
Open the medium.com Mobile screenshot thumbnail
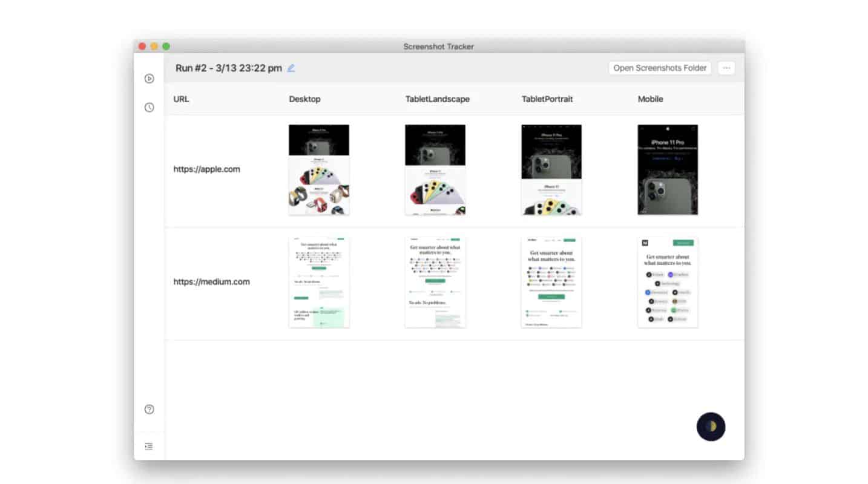coord(668,282)
